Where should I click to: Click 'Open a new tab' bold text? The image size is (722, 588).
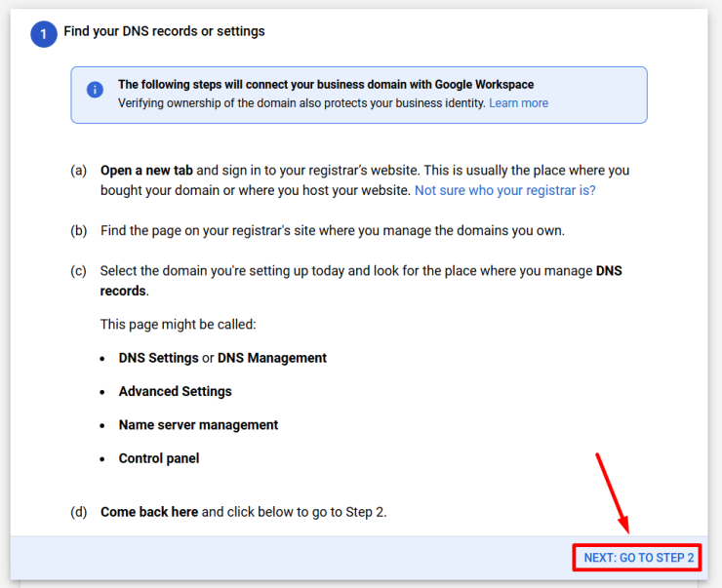(146, 171)
